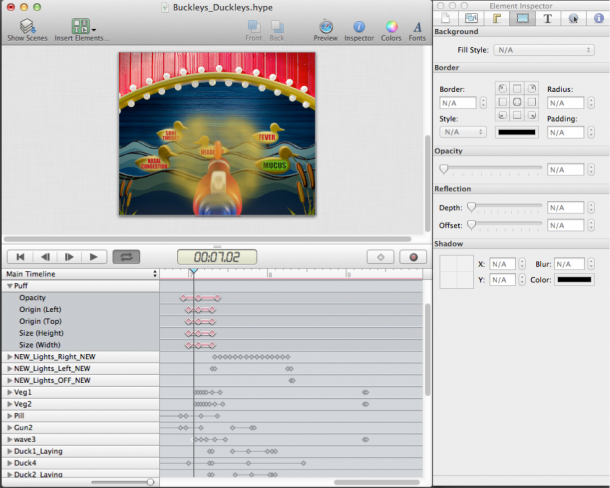Collapse the Puff timeline group
Image resolution: width=610 pixels, height=488 pixels.
point(10,286)
